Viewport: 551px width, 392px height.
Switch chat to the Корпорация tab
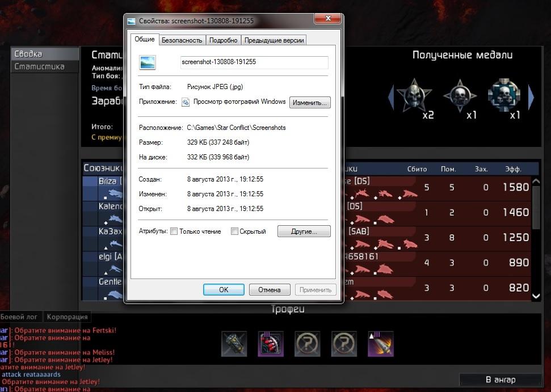click(67, 317)
